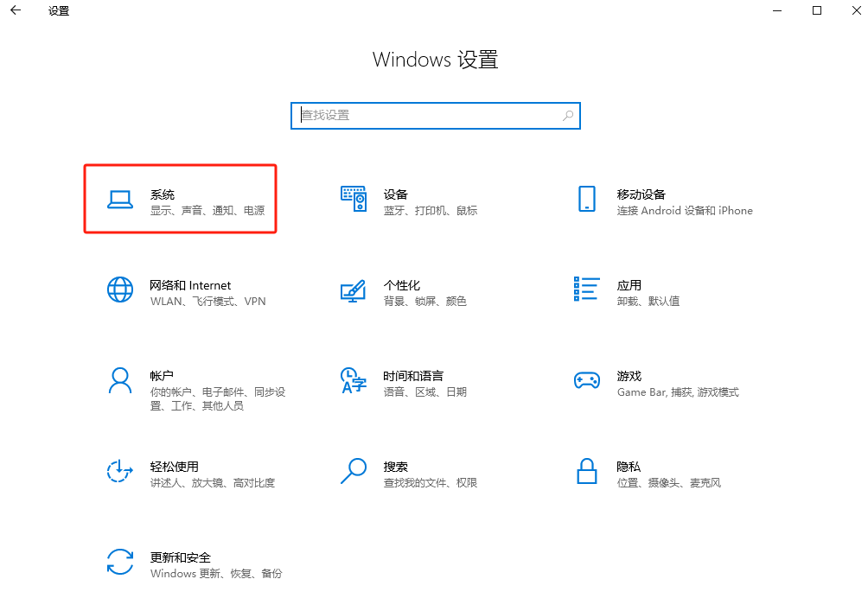
Task: Click the dashed circle icon for 轻松使用
Action: [120, 471]
